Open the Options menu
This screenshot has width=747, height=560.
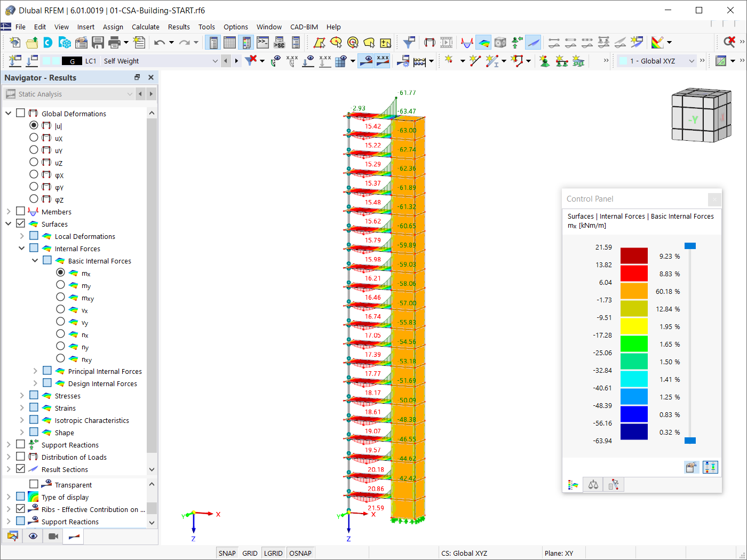[236, 27]
